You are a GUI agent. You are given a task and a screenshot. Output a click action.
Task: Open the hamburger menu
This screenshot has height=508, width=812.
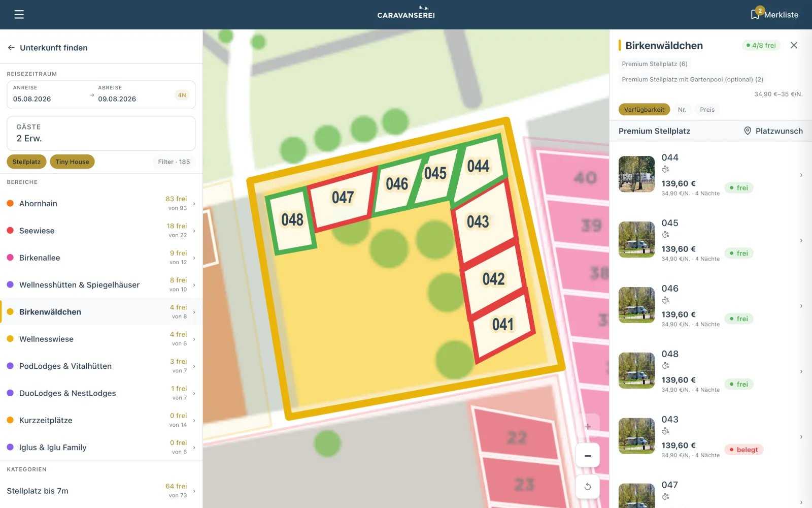19,14
